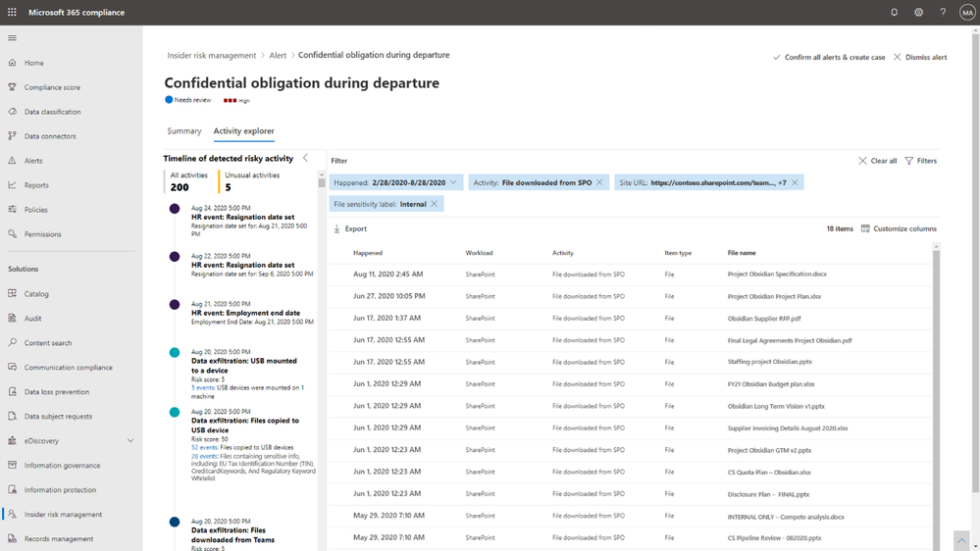Open Reports in the sidebar
980x551 pixels.
(x=36, y=185)
